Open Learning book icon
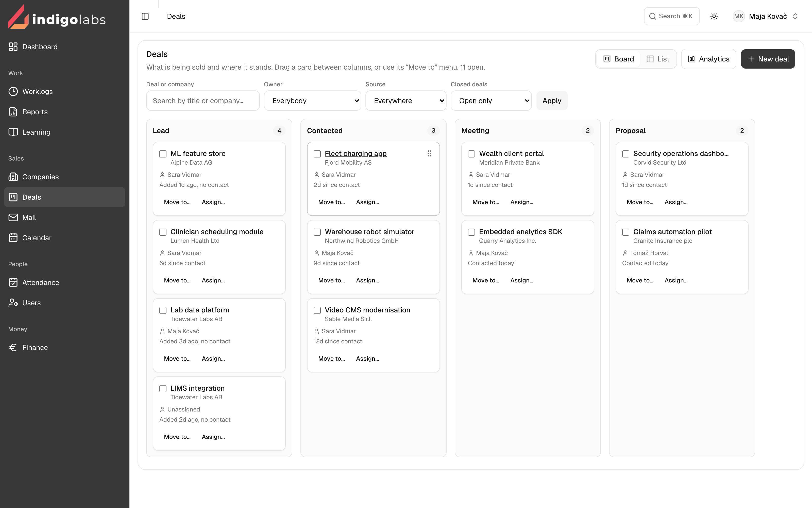 [13, 132]
